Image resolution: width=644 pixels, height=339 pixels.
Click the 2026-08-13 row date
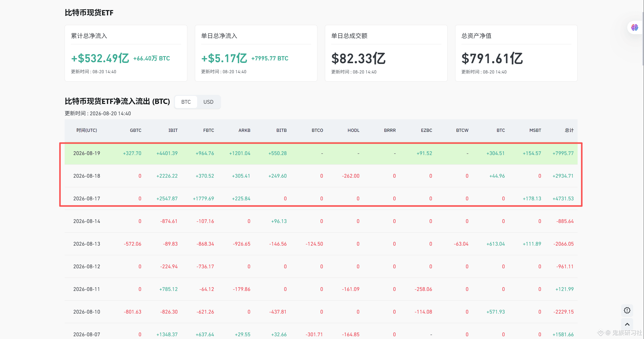point(87,244)
